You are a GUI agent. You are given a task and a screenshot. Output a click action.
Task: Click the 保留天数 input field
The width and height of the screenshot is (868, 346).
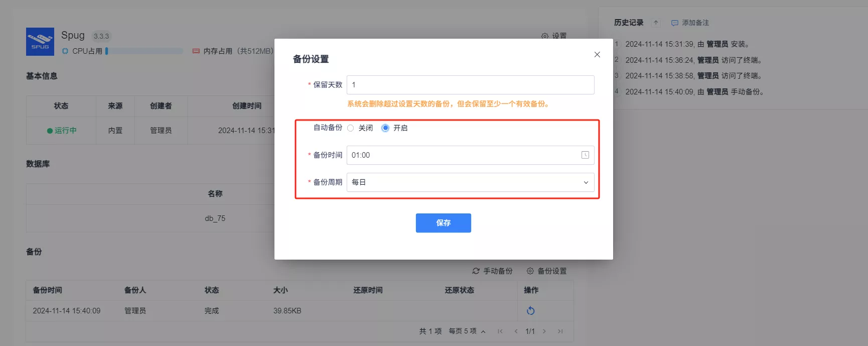[471, 85]
